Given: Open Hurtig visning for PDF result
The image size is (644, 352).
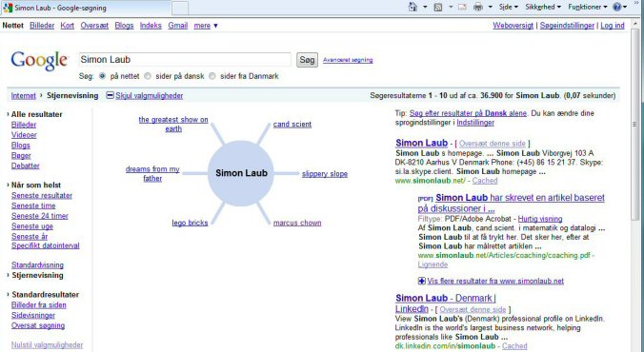Looking at the screenshot, I should point(540,219).
